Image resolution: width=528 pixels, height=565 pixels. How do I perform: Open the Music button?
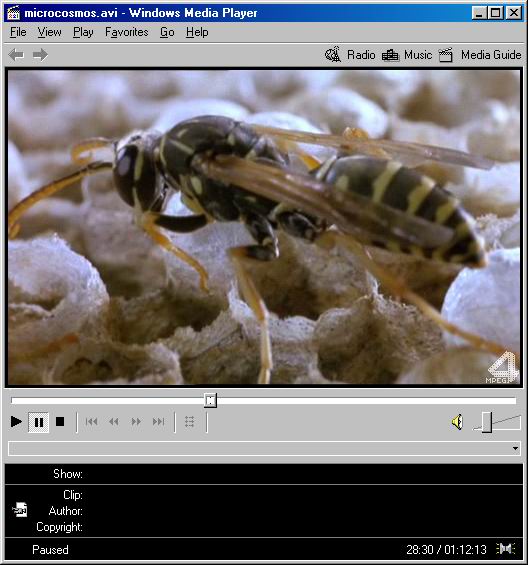(407, 55)
